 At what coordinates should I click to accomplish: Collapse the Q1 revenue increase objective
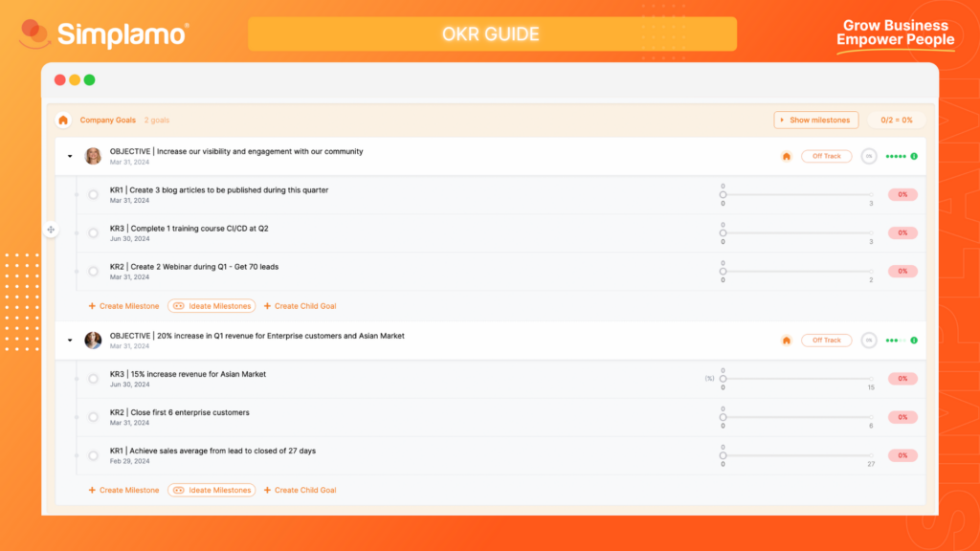coord(69,340)
